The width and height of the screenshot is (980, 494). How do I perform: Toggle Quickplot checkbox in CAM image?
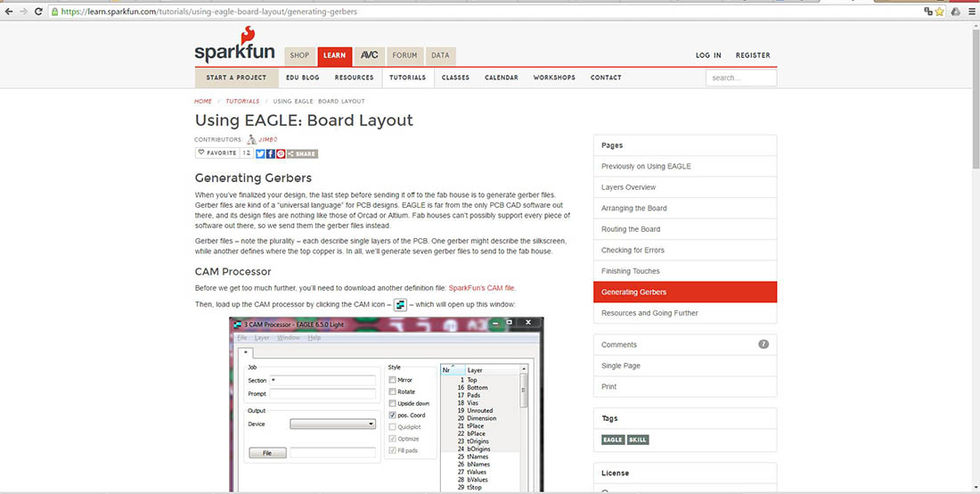coord(393,427)
